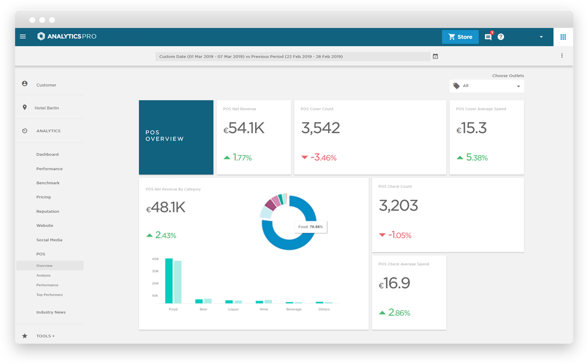Image resolution: width=588 pixels, height=364 pixels.
Task: Click the outlet tag icon
Action: pyautogui.click(x=456, y=86)
